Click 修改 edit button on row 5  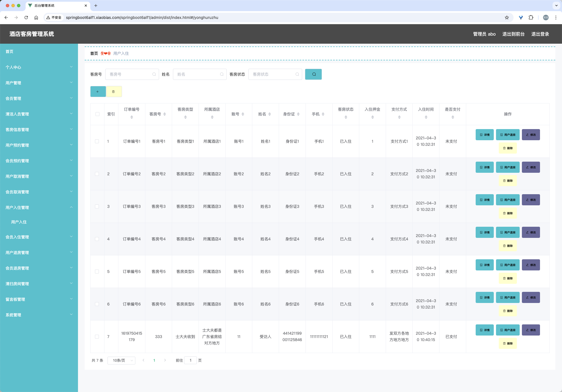[531, 265]
